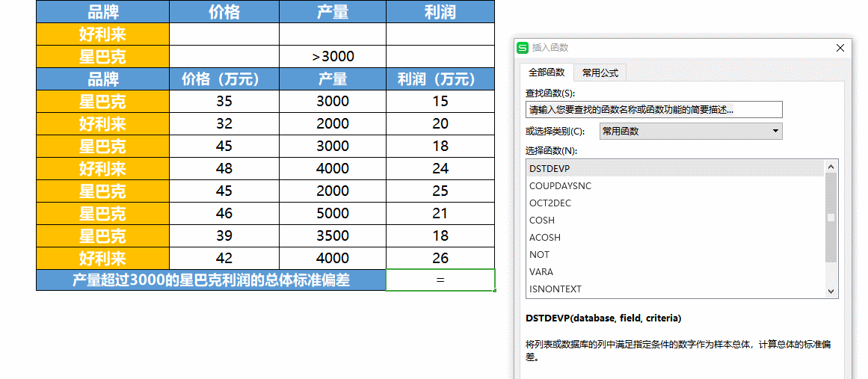This screenshot has width=868, height=379.
Task: Select COSH in the function list
Action: pyautogui.click(x=675, y=221)
